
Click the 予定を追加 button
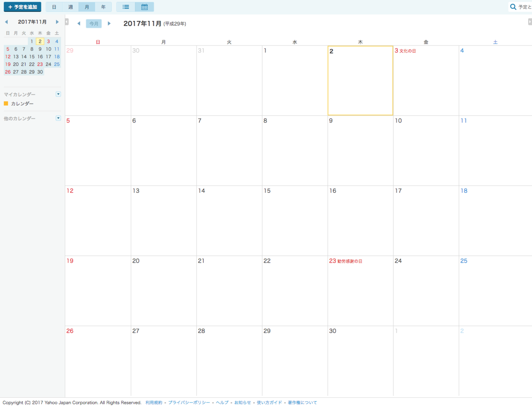tap(22, 7)
